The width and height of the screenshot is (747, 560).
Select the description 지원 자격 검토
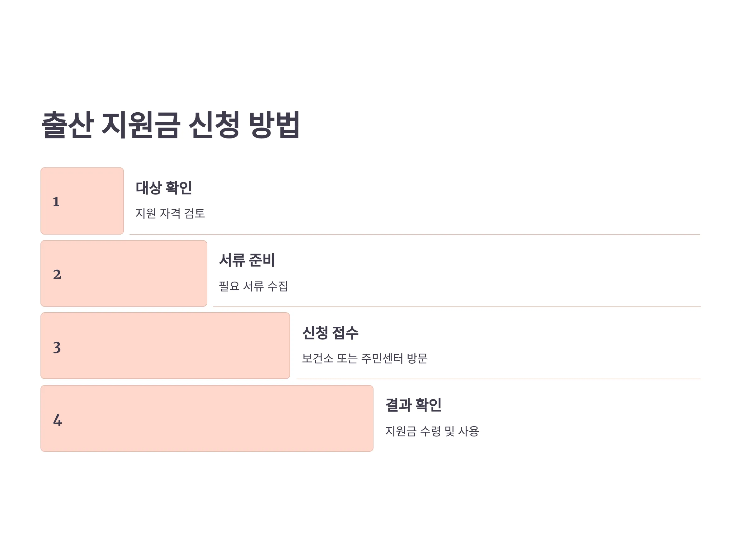pyautogui.click(x=170, y=213)
